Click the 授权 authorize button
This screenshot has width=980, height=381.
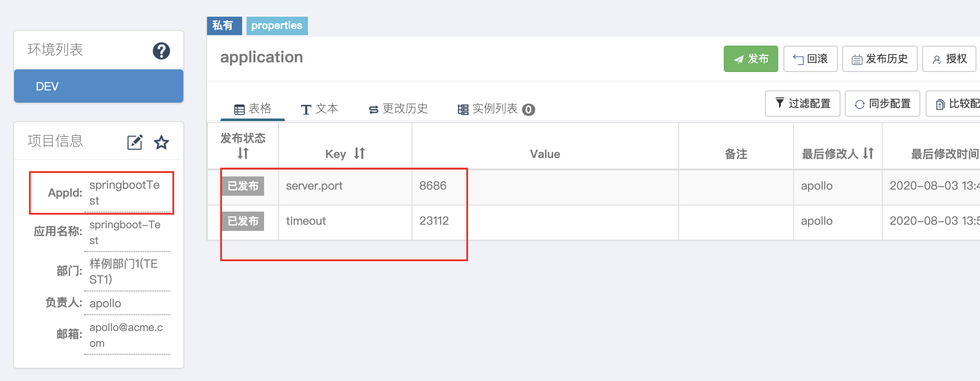(x=949, y=59)
